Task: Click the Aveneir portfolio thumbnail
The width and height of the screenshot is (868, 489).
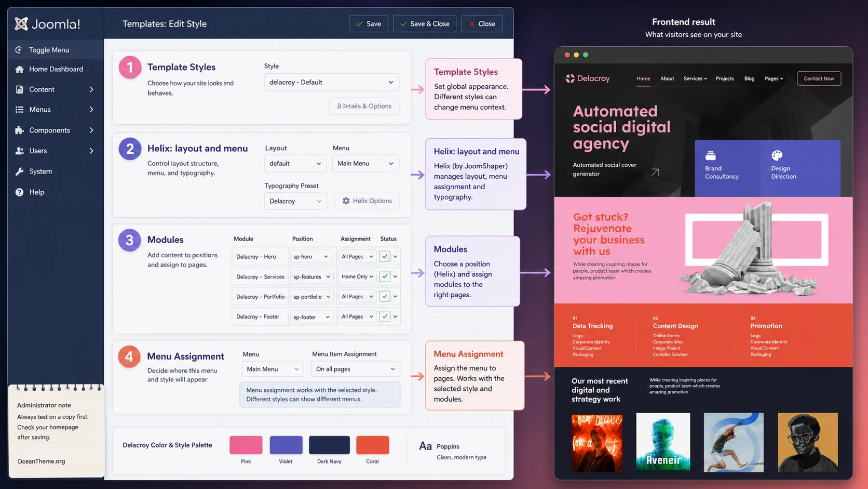Action: pos(663,442)
